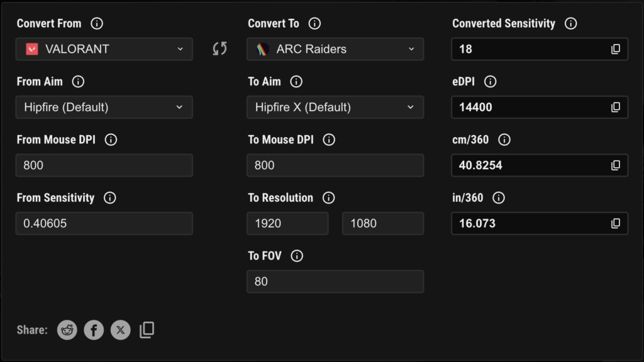Image resolution: width=644 pixels, height=362 pixels.
Task: Copy the in/360 value
Action: (616, 223)
